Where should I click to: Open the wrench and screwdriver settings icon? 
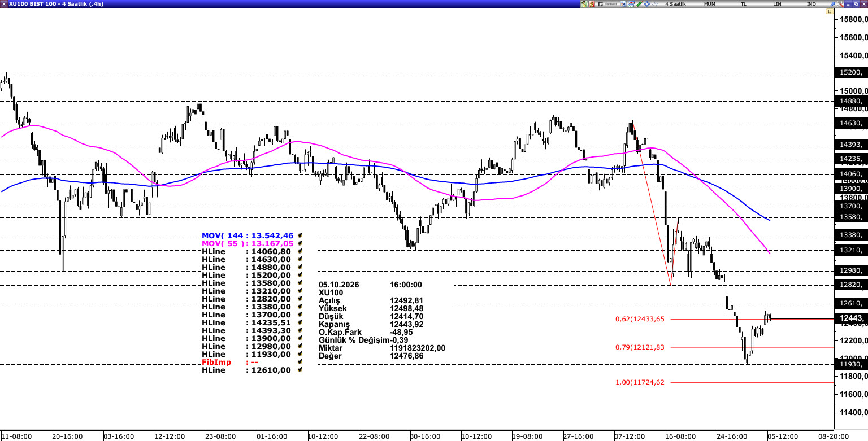840,4
